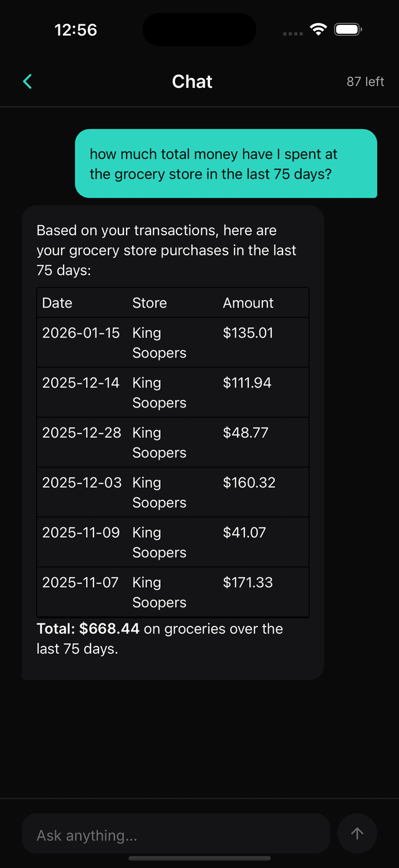Image resolution: width=399 pixels, height=868 pixels.
Task: Tap the user's grocery question bubble
Action: click(226, 163)
